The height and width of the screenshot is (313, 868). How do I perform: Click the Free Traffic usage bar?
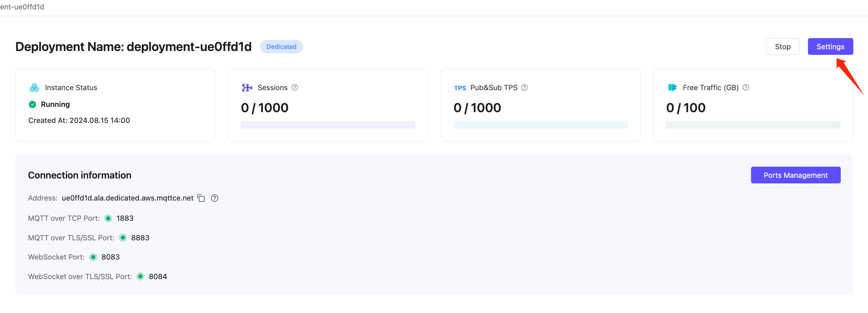click(x=753, y=125)
